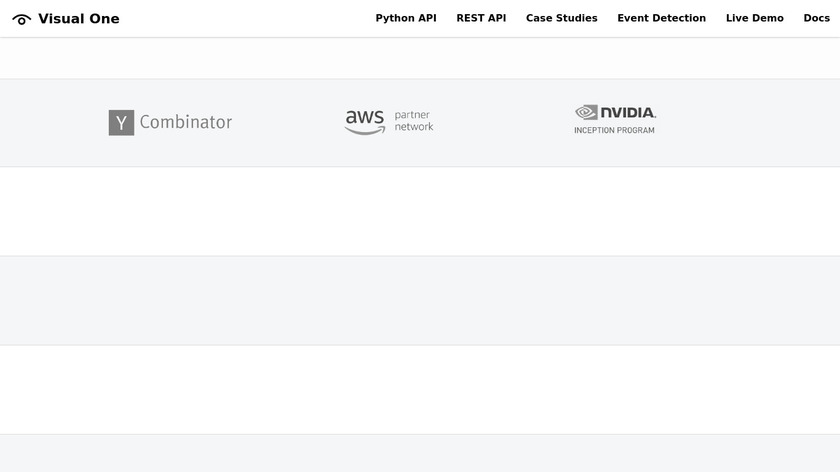Image resolution: width=840 pixels, height=472 pixels.
Task: Click the NVIDIA wordmark text
Action: coord(628,112)
